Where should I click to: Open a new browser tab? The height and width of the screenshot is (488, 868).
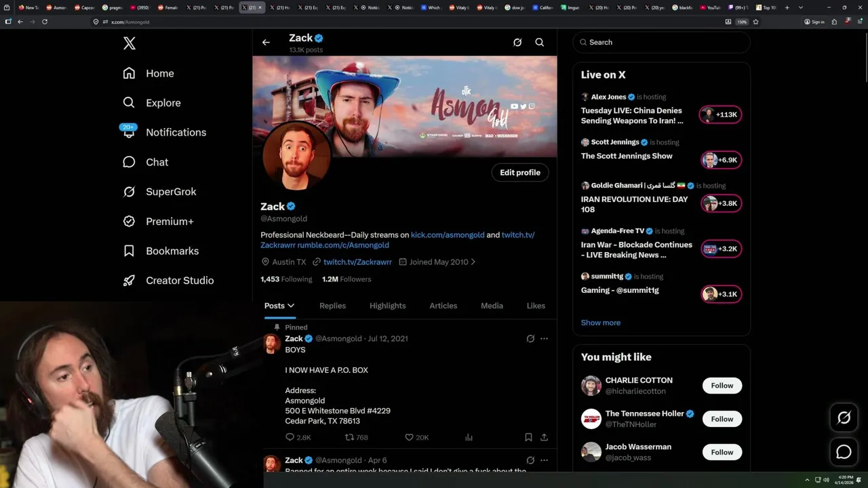pos(787,7)
